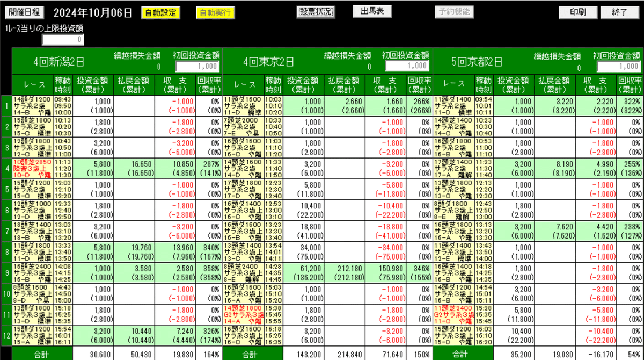Click Kyoto total investment 35.200
644x360 pixels.
[x=514, y=354]
